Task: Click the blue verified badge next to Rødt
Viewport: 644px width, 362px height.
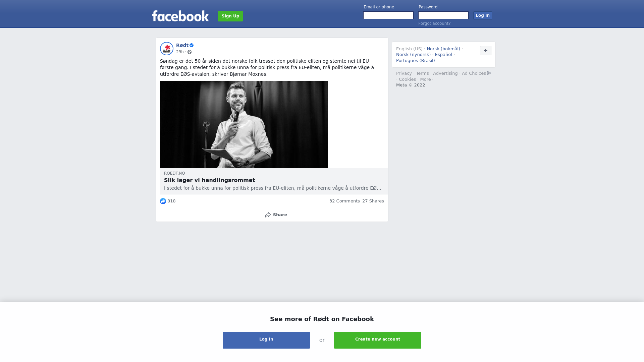Action: tap(192, 45)
